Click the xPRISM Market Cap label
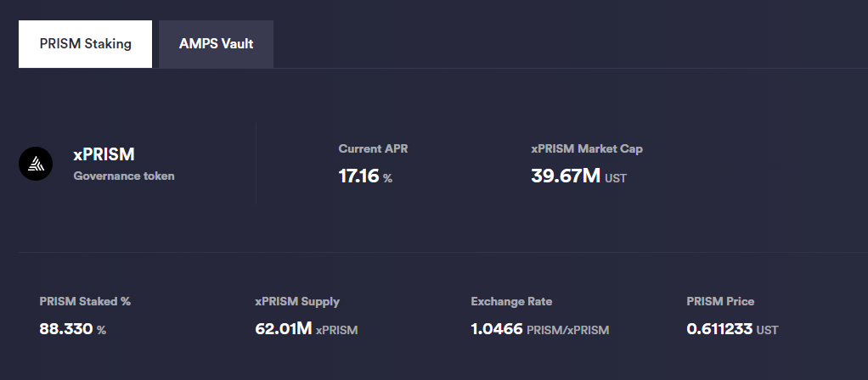Screen dimensions: 868x380 click(587, 148)
